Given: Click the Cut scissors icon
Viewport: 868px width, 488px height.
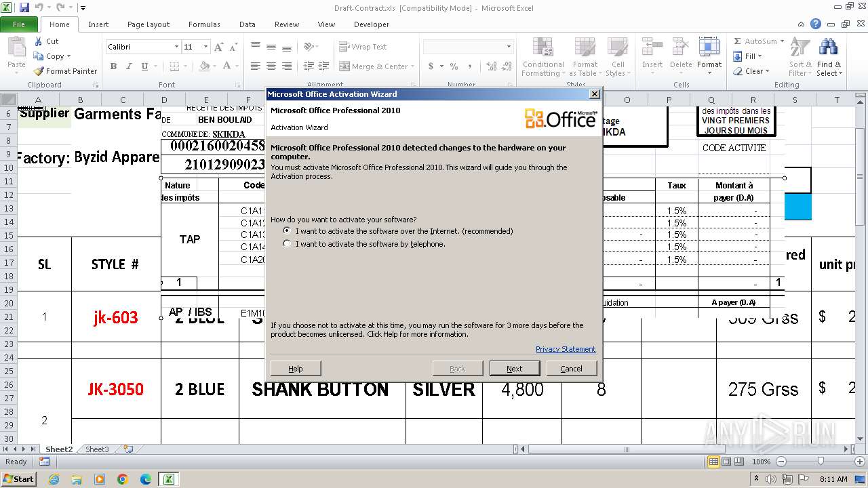Looking at the screenshot, I should tap(39, 41).
